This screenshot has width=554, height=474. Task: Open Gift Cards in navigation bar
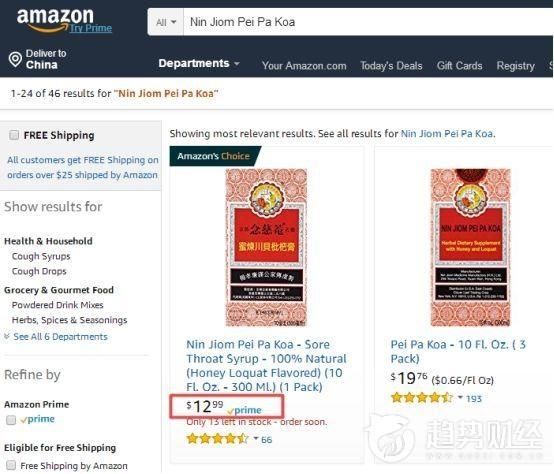click(x=459, y=66)
